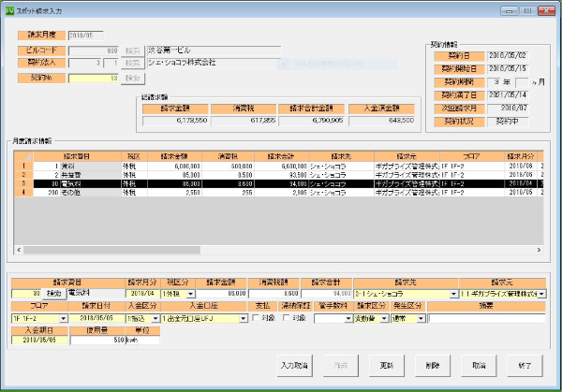Open the 税区分 dropdown showing 1外税
The image size is (562, 392).
pos(191,294)
